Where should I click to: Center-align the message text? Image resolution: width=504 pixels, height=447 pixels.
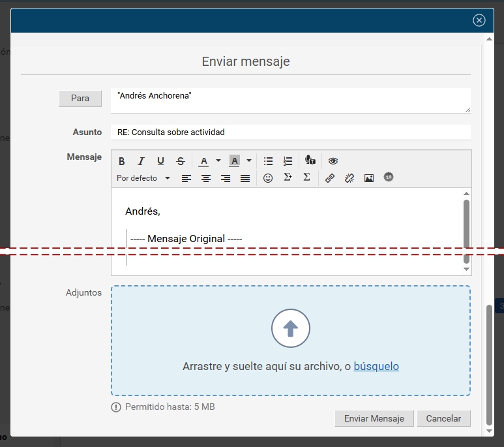tap(206, 178)
